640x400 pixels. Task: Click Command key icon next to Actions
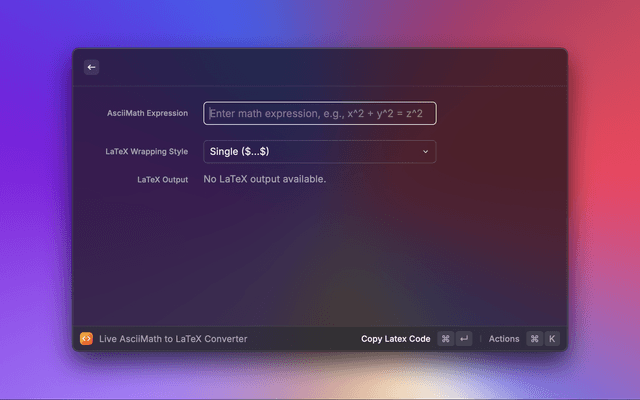pyautogui.click(x=534, y=339)
